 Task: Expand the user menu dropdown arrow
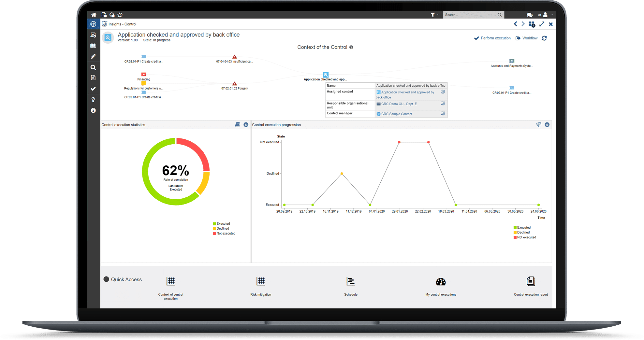click(x=551, y=15)
